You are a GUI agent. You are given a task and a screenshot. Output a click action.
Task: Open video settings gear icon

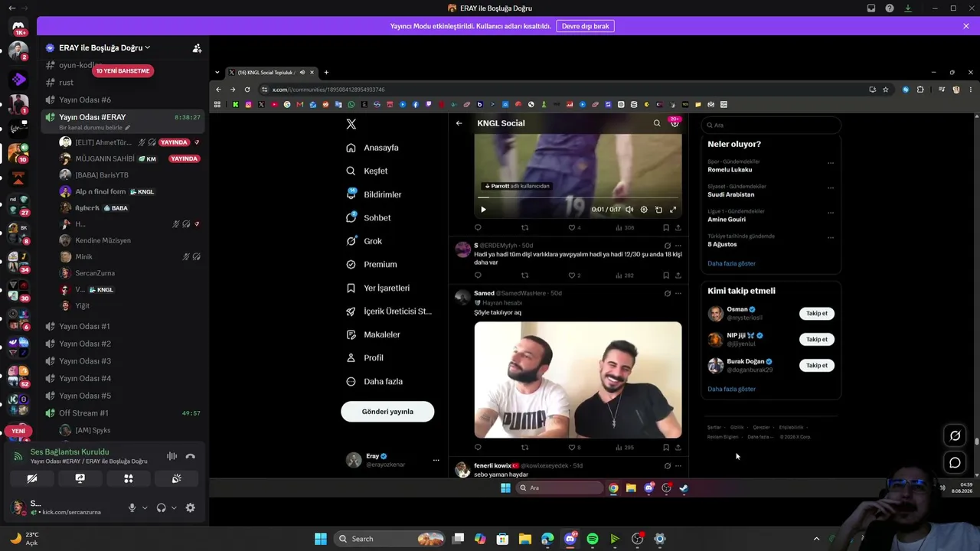tap(644, 210)
